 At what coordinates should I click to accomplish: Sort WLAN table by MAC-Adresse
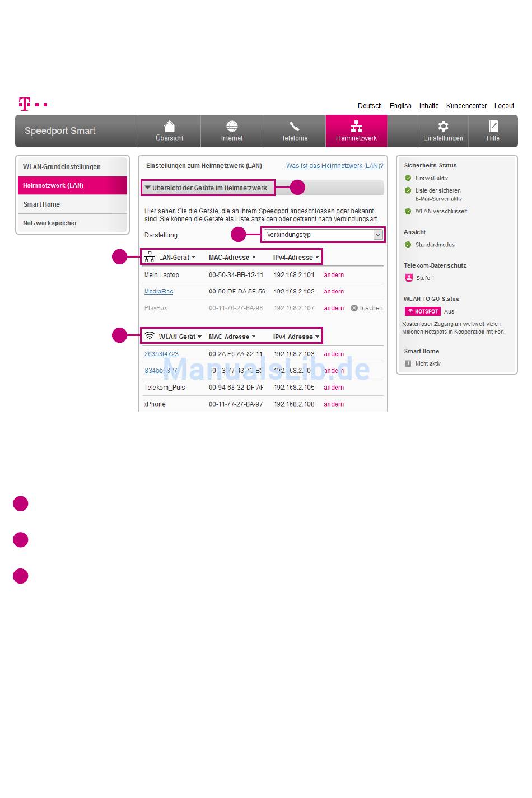coord(232,337)
